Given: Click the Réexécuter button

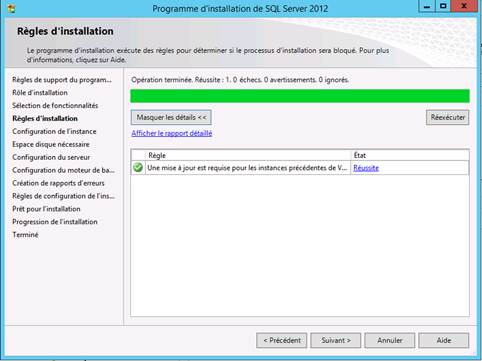Looking at the screenshot, I should [447, 117].
